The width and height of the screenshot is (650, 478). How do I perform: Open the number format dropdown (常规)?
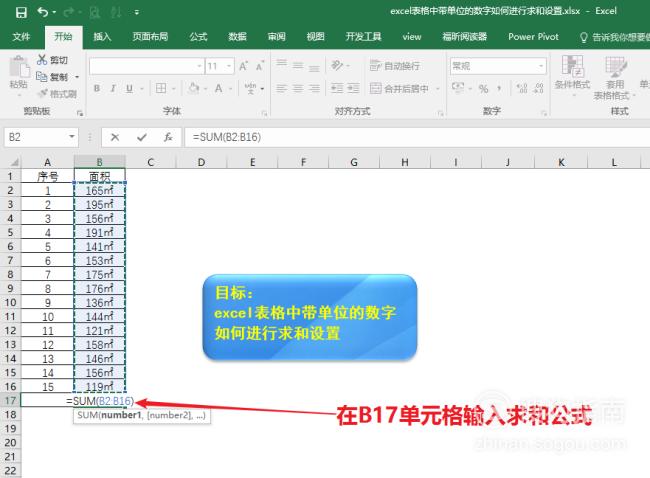(541, 66)
